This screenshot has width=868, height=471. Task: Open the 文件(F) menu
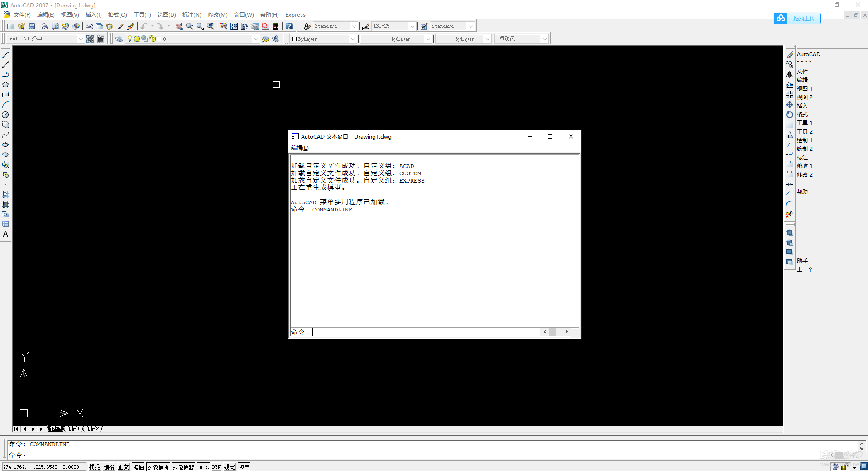tap(22, 15)
